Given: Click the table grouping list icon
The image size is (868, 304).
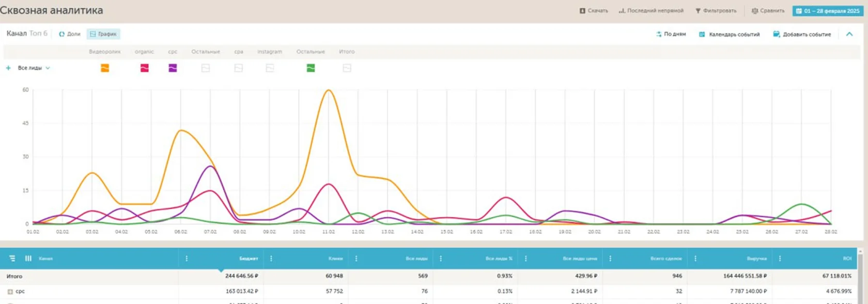Looking at the screenshot, I should (x=12, y=259).
